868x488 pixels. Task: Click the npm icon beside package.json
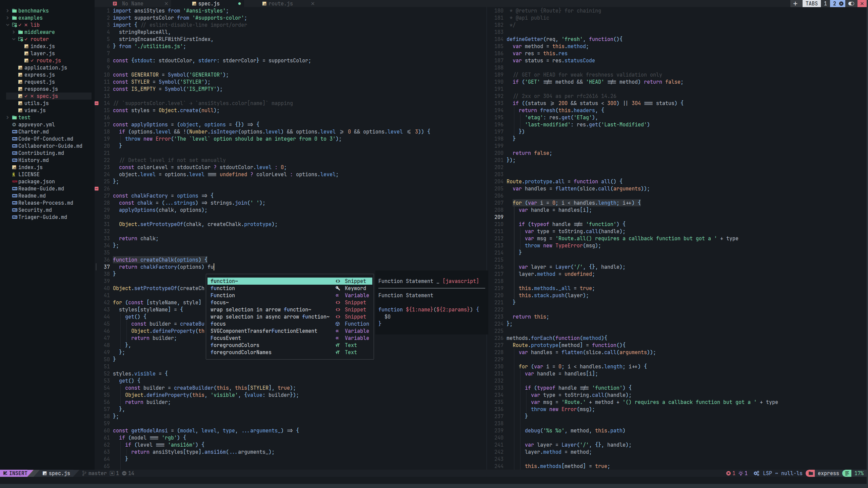[15, 182]
